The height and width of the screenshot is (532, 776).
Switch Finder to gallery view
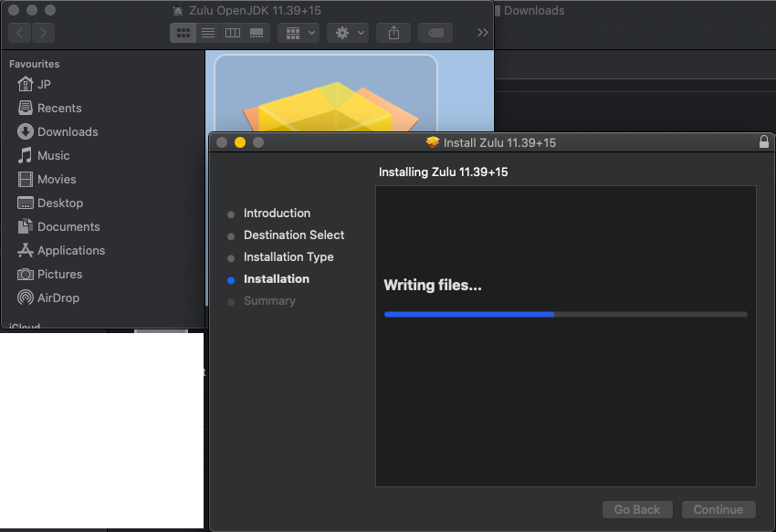[x=257, y=33]
